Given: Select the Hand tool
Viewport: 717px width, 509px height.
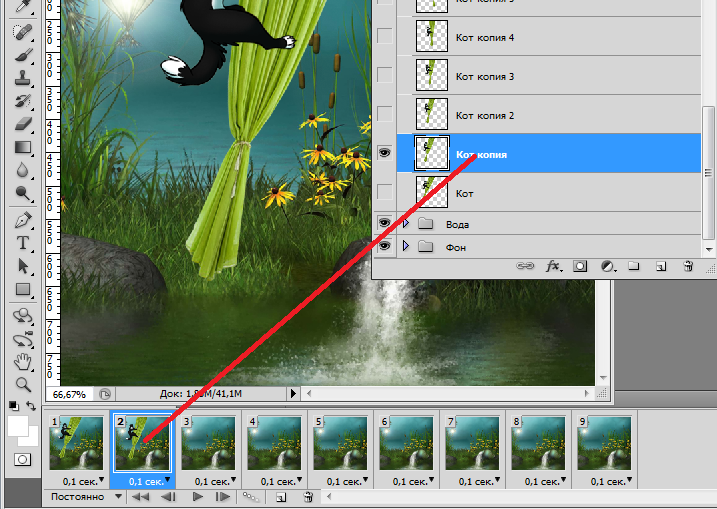Looking at the screenshot, I should pyautogui.click(x=22, y=362).
